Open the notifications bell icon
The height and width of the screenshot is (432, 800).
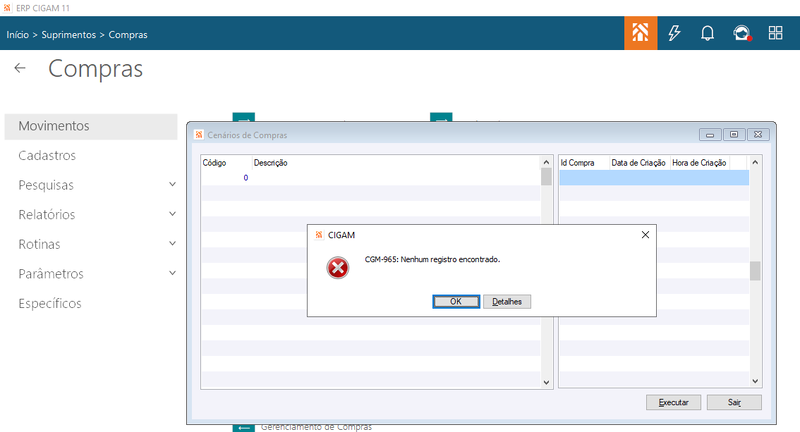[707, 33]
